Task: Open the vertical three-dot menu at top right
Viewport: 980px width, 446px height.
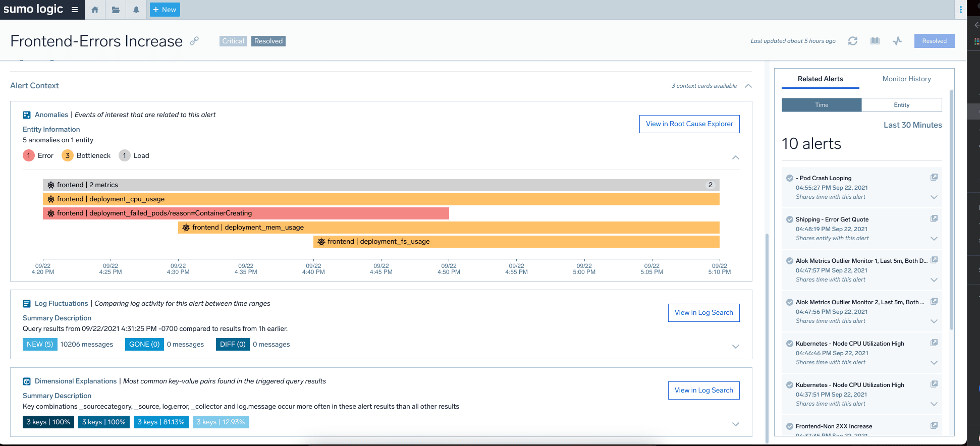Action: (960, 10)
